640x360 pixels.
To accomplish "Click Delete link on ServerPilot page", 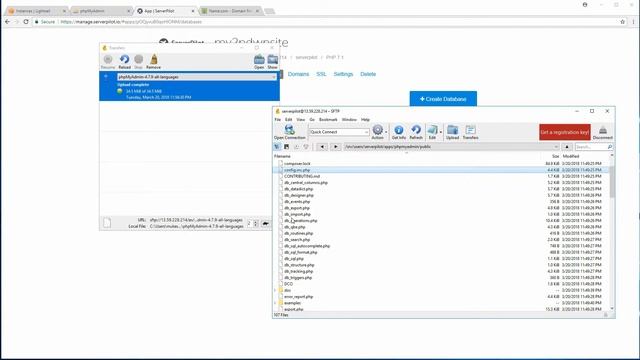I will point(368,74).
